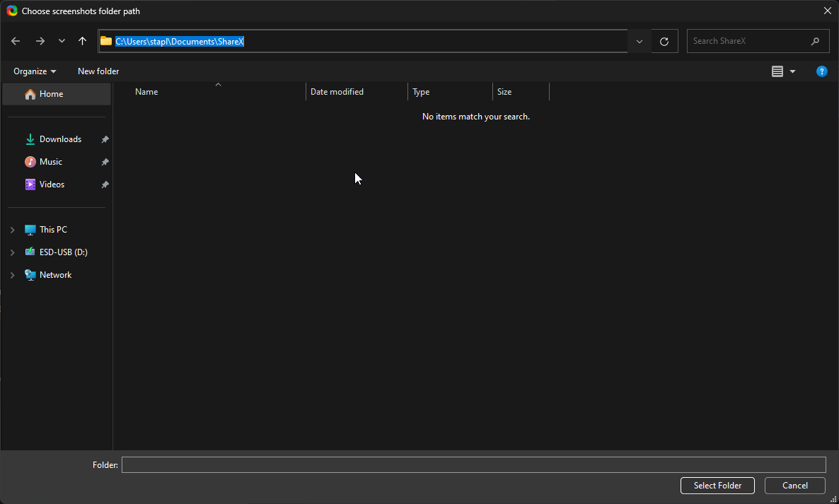Unpin Downloads from quick access
Image resolution: width=839 pixels, height=504 pixels.
click(x=104, y=139)
